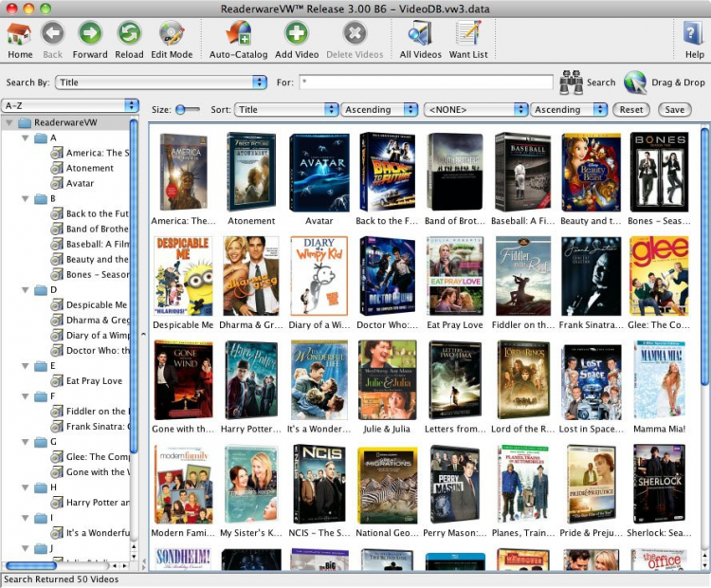
Task: Open the Back to the Future cover
Action: click(387, 172)
